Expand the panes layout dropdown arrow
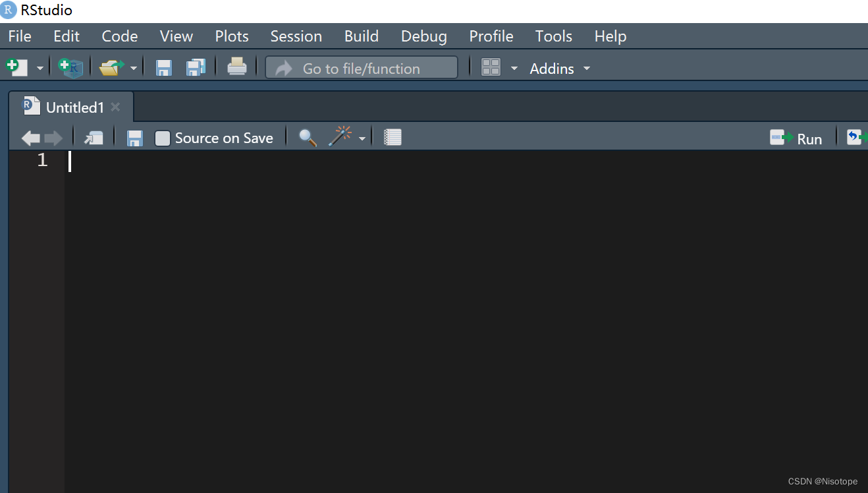 tap(514, 69)
